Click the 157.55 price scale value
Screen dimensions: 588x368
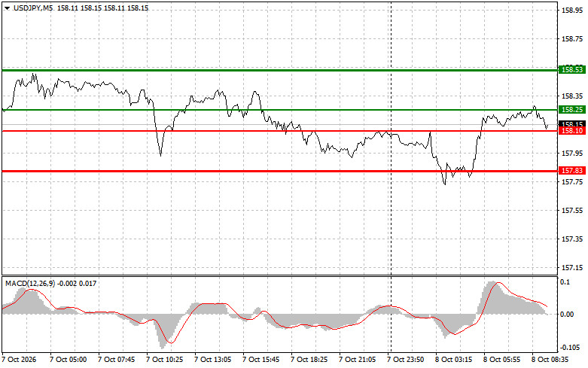[x=572, y=211]
